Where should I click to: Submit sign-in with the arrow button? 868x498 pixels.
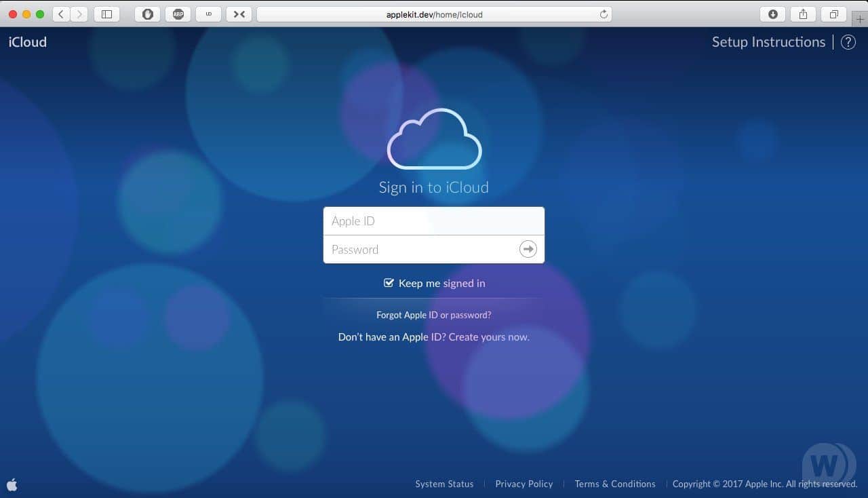pos(528,249)
